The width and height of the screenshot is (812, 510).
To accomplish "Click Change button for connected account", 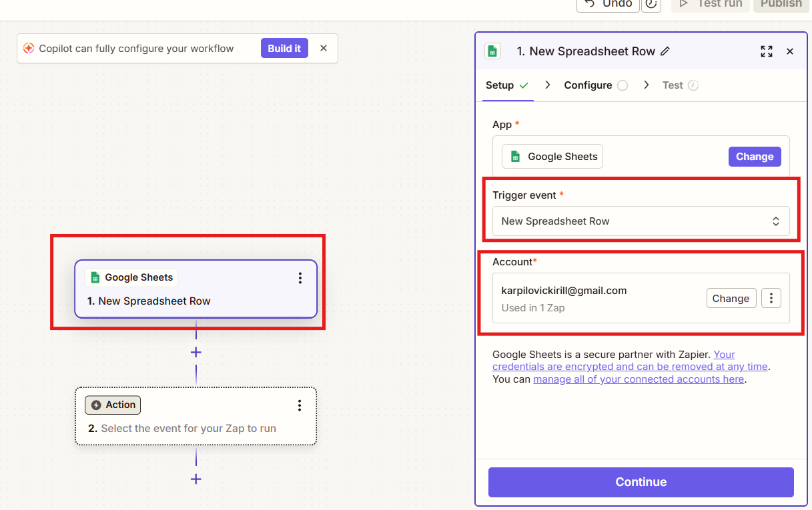I will pyautogui.click(x=731, y=298).
